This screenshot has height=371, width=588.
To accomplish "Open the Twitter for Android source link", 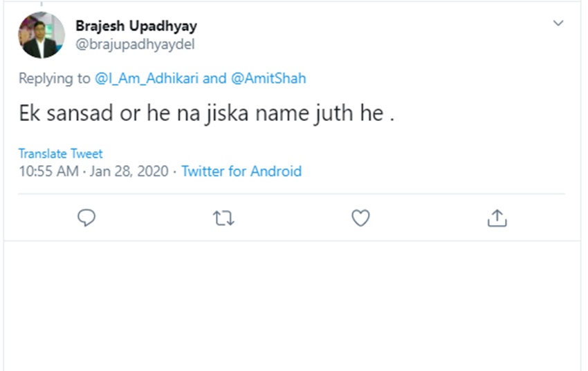I will (x=241, y=171).
